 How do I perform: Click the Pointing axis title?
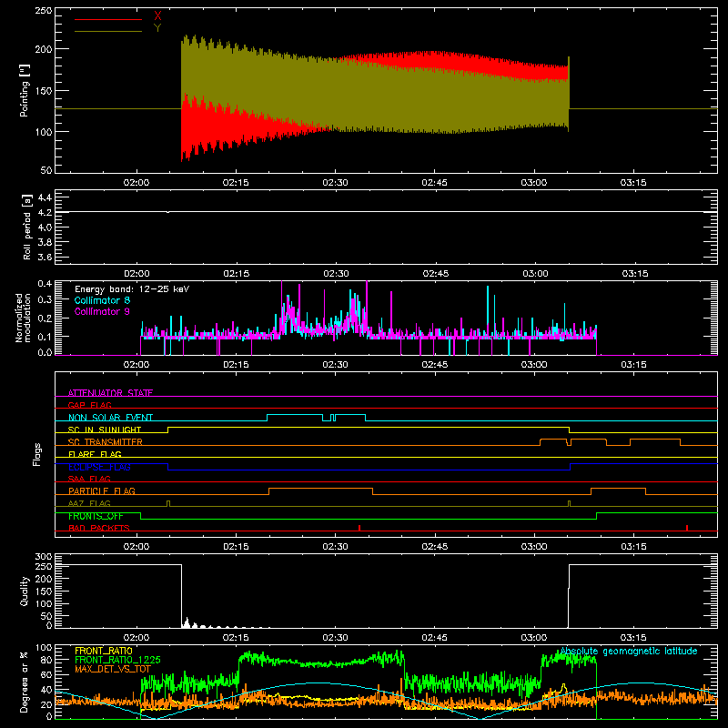[x=25, y=90]
